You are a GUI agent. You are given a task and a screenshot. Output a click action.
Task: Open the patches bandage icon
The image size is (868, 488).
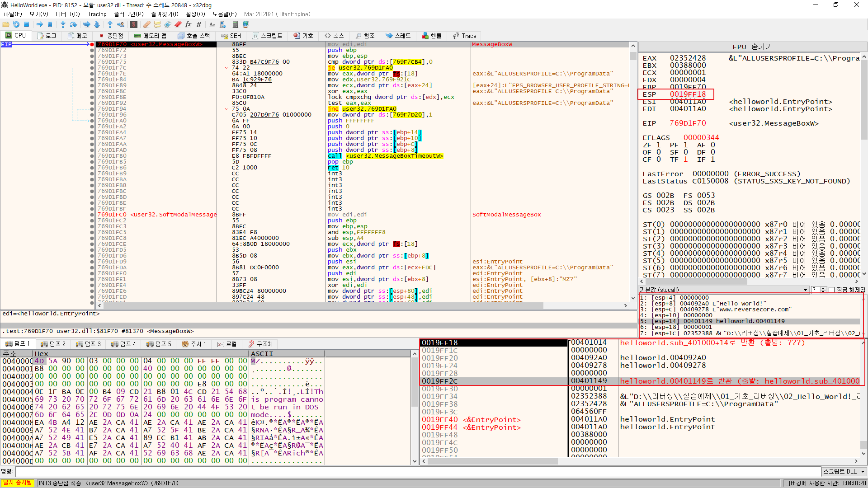tap(147, 24)
